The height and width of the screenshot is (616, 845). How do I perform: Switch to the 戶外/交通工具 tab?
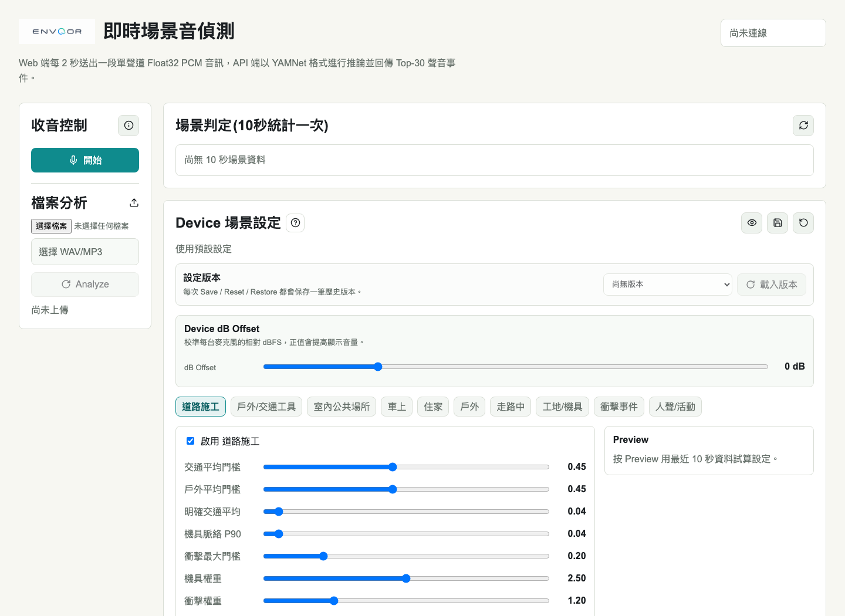[x=266, y=407]
